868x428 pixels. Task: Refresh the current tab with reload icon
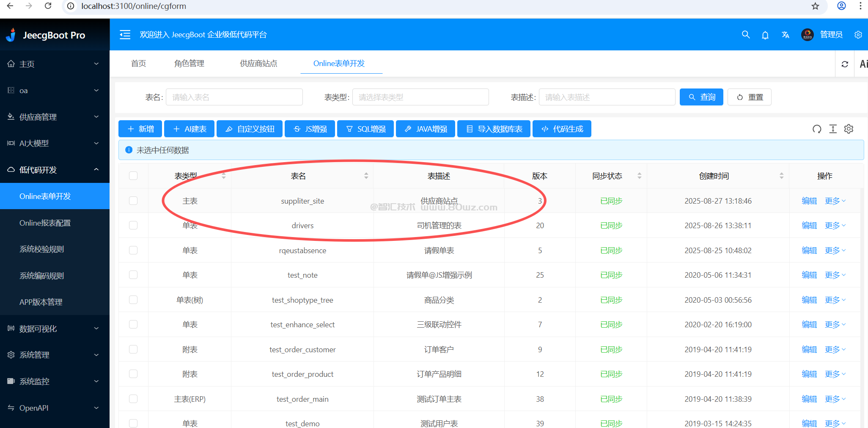click(x=845, y=64)
